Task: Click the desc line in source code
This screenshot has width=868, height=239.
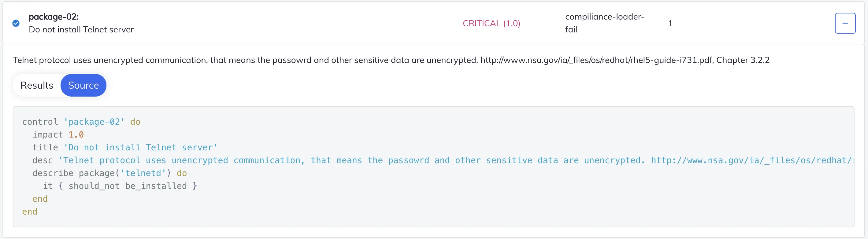Action: 443,160
